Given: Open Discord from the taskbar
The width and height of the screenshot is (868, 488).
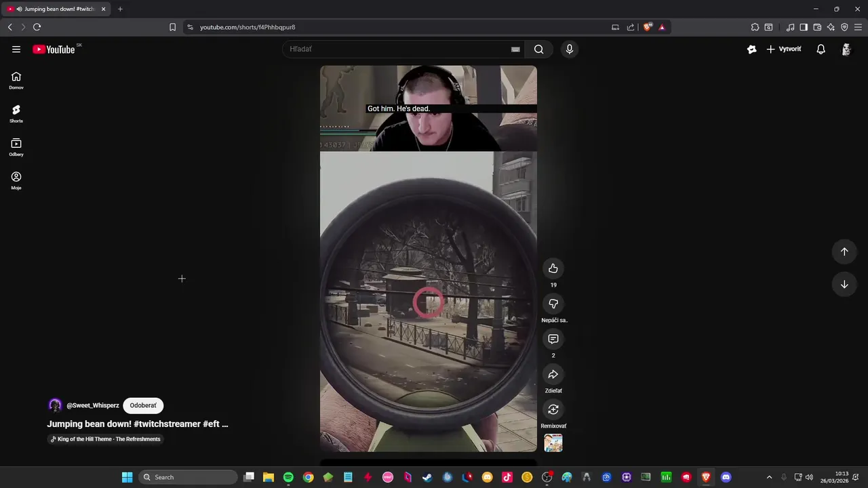Looking at the screenshot, I should point(726,477).
